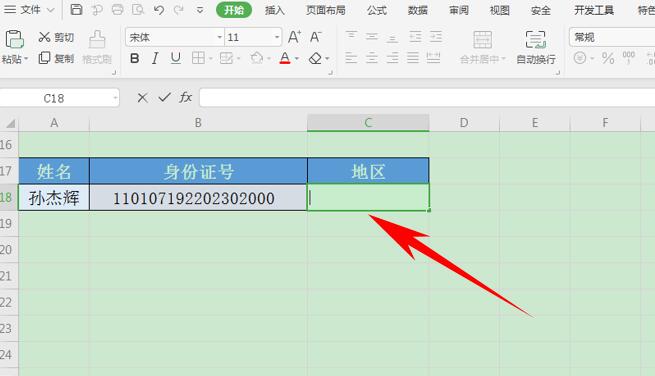Image resolution: width=655 pixels, height=376 pixels.
Task: Click the eraser clear format icon
Action: (315, 58)
